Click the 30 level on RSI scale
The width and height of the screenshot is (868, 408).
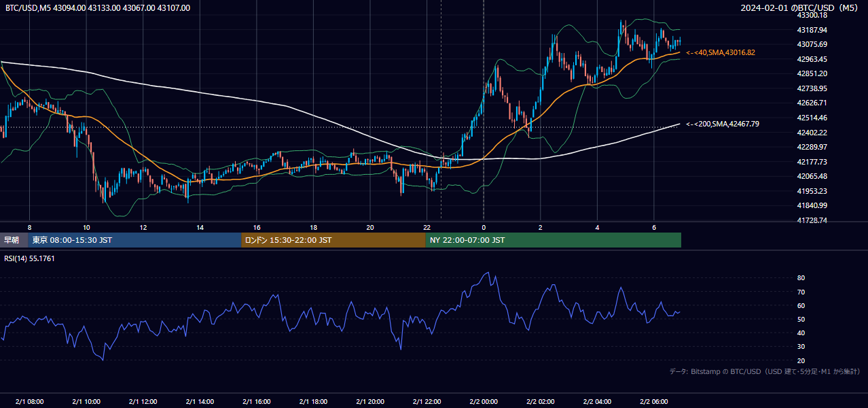pyautogui.click(x=801, y=347)
